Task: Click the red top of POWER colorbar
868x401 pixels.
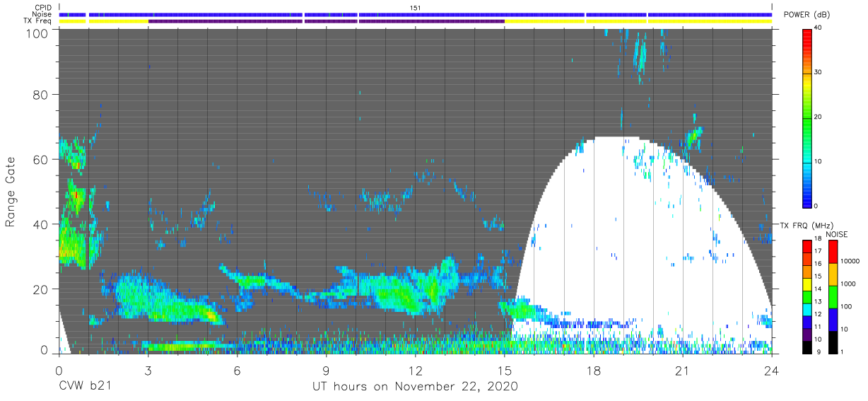Action: click(807, 35)
